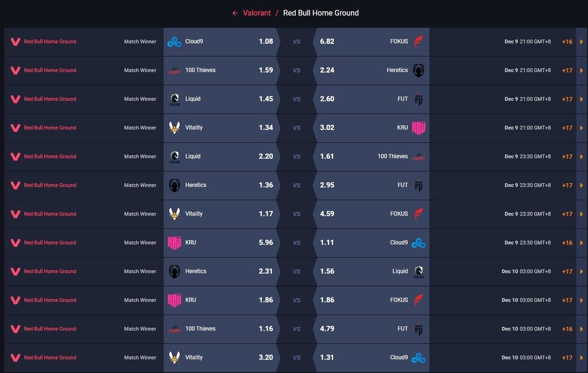Click FUT logo in Liquid vs FUT row

[419, 99]
